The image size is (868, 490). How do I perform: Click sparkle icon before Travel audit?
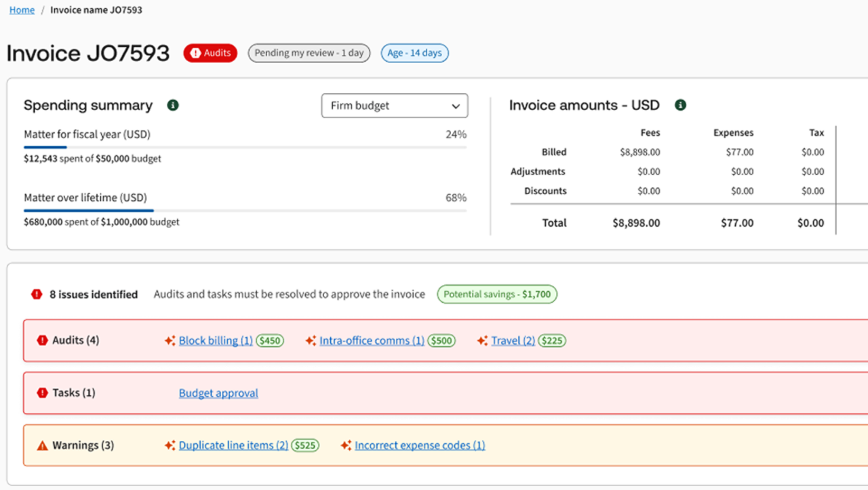482,341
